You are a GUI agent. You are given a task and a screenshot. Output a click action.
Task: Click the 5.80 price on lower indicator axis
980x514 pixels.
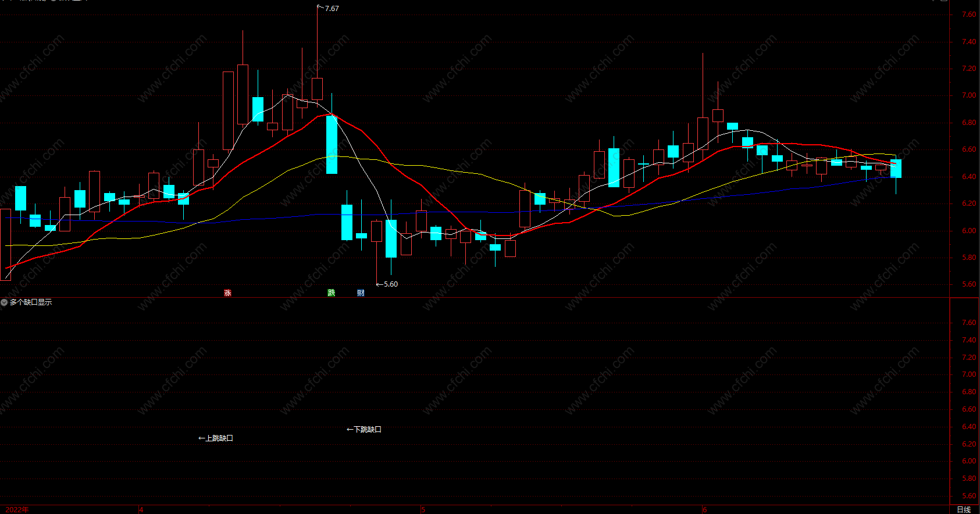pyautogui.click(x=969, y=479)
